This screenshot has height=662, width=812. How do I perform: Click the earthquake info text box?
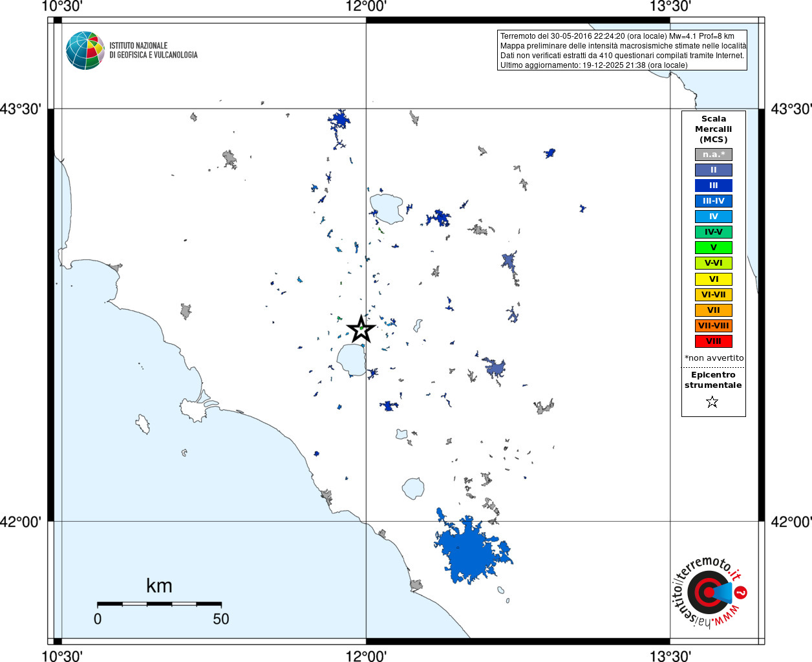coord(623,50)
